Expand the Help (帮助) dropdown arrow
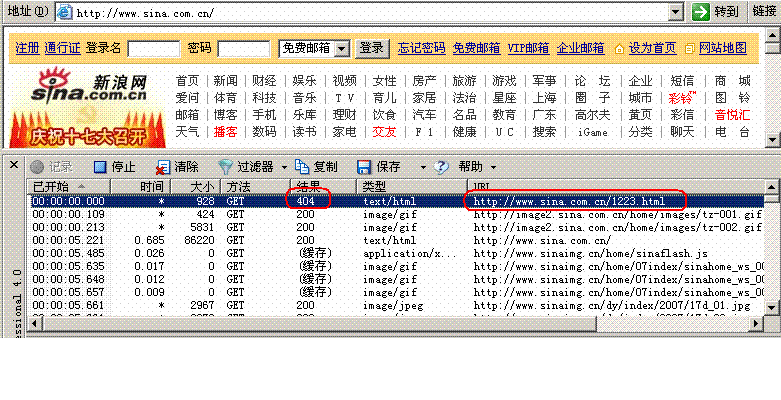 (x=493, y=167)
